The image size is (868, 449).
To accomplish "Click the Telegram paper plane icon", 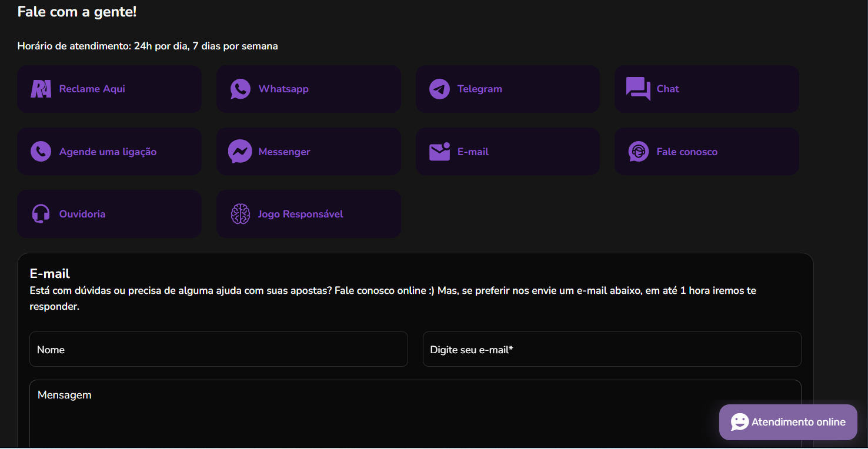I will coord(439,89).
